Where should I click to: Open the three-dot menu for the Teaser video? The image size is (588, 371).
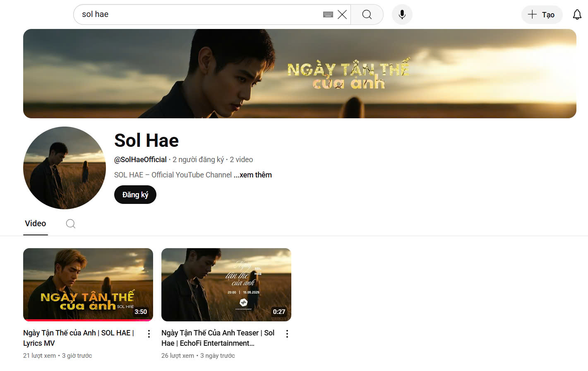pyautogui.click(x=287, y=334)
